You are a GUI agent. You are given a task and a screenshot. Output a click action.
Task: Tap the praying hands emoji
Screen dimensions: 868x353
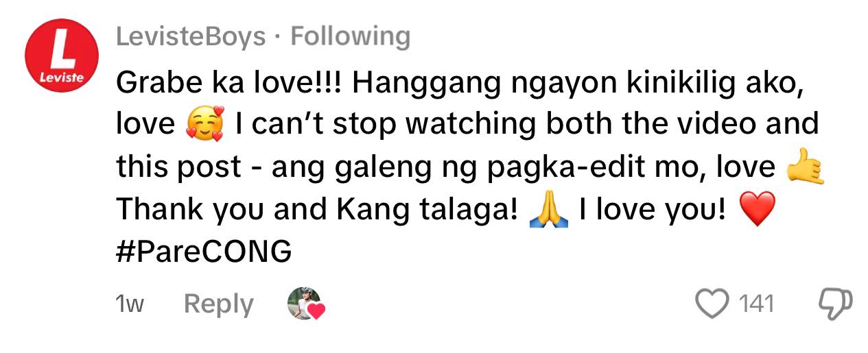pyautogui.click(x=549, y=210)
